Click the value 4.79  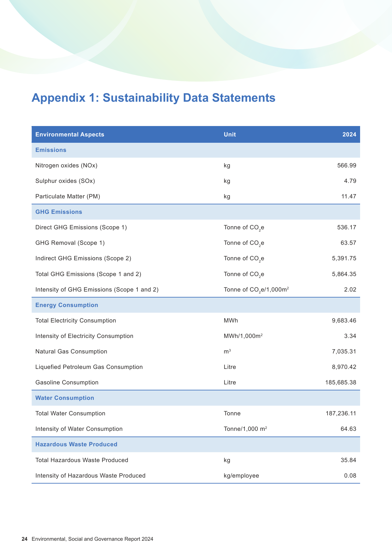pyautogui.click(x=350, y=181)
